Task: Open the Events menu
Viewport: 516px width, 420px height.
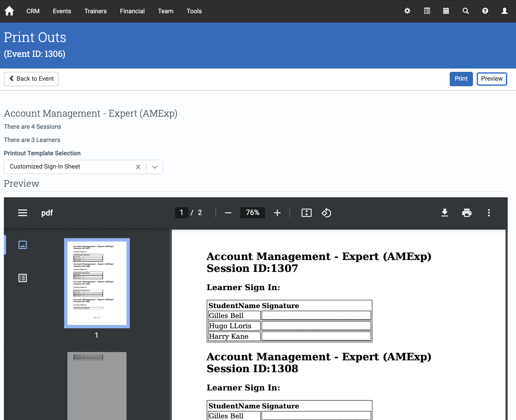Action: pos(62,11)
